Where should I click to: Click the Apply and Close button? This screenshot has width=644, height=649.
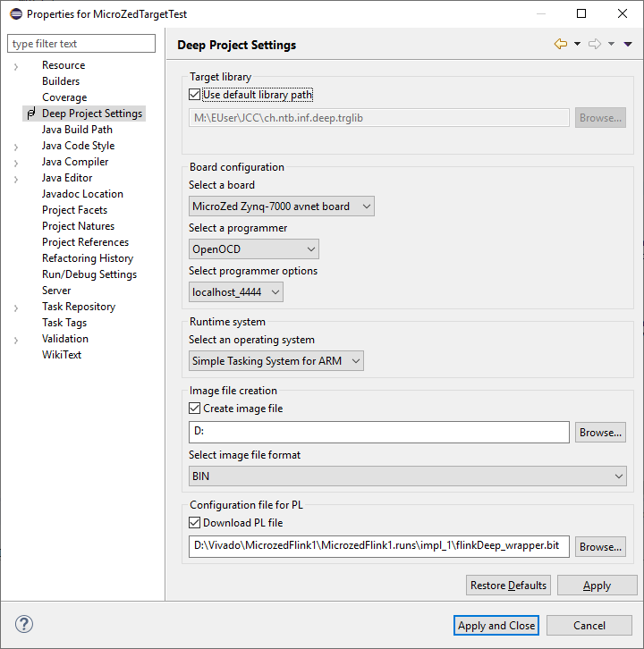tap(496, 626)
